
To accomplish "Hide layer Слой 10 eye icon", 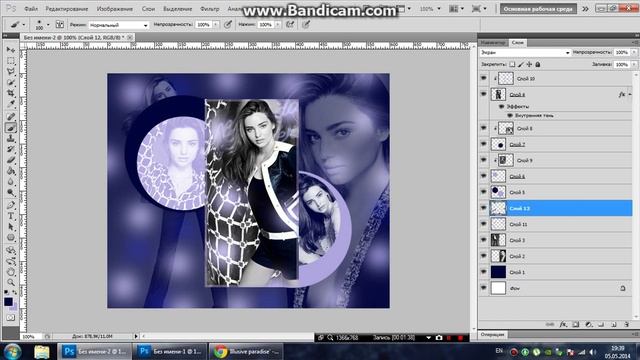I will [484, 78].
